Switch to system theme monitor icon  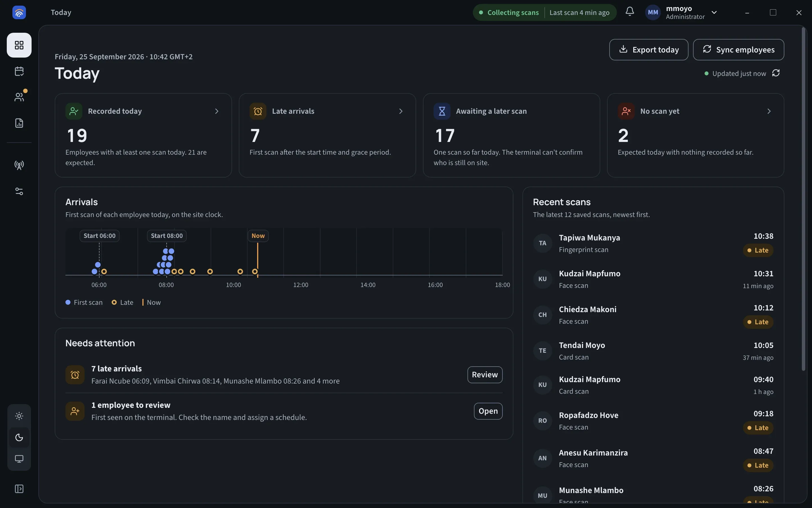(x=19, y=459)
